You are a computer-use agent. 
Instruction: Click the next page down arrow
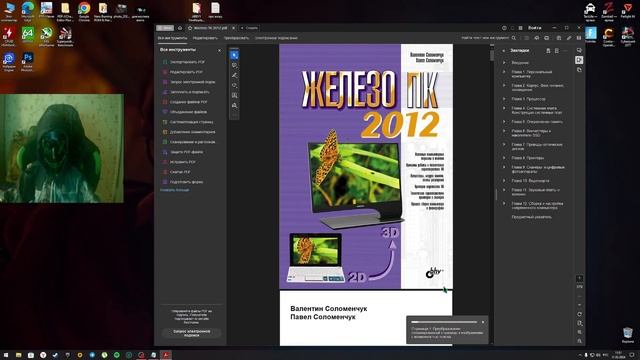click(x=580, y=305)
